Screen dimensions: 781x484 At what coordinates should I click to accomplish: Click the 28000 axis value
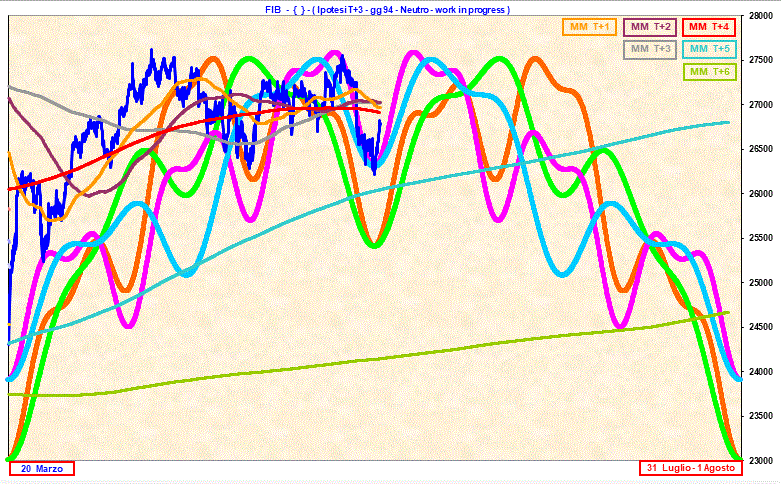pyautogui.click(x=761, y=16)
